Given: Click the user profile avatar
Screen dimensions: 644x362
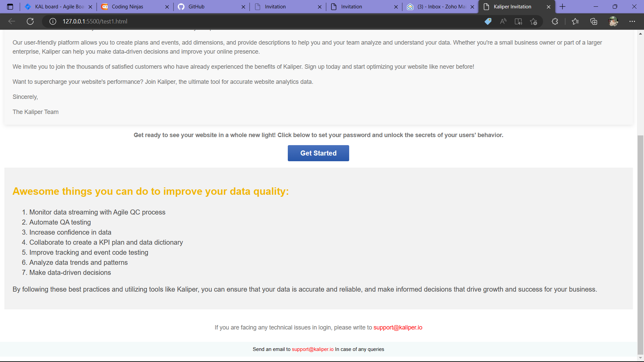Looking at the screenshot, I should coord(613,21).
